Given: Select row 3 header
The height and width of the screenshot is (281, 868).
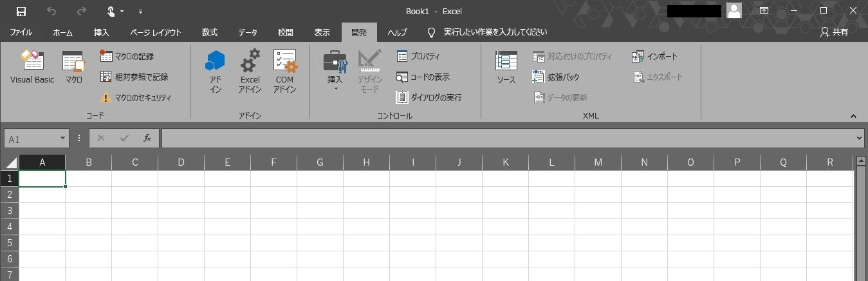Looking at the screenshot, I should [10, 211].
